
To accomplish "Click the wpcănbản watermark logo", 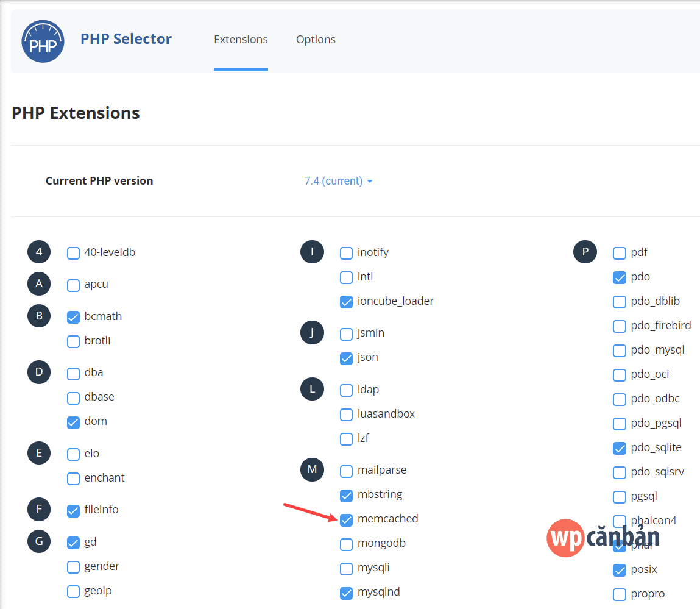I will (x=603, y=538).
